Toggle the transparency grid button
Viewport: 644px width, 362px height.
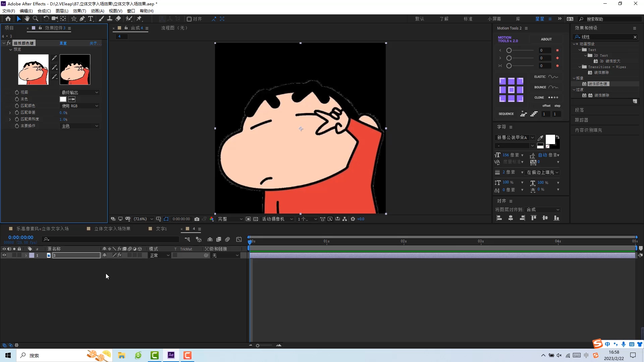pyautogui.click(x=256, y=219)
